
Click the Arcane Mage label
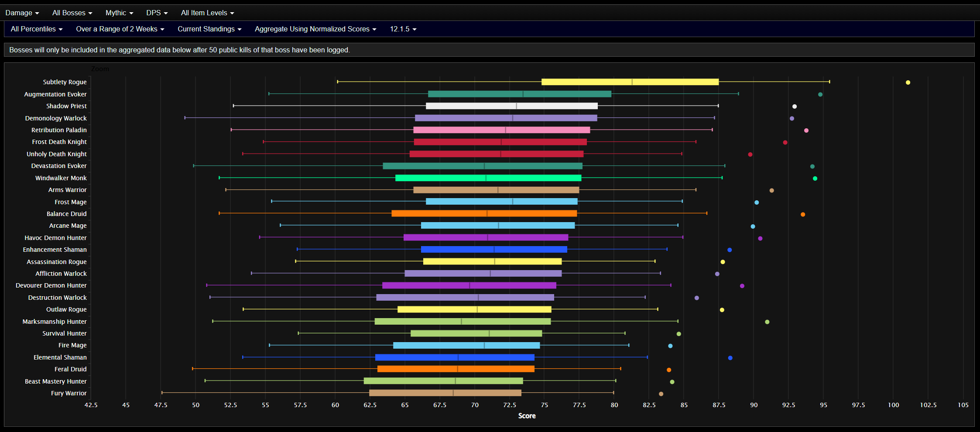(68, 226)
